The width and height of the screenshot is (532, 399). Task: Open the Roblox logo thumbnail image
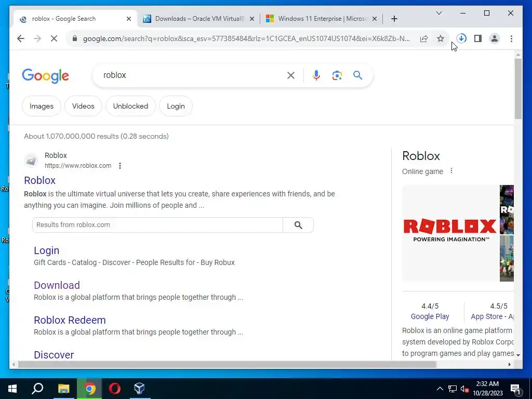pyautogui.click(x=450, y=233)
